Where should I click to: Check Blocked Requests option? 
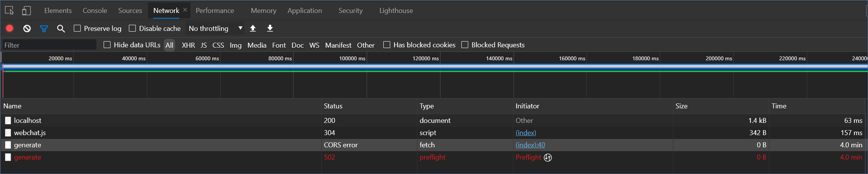coord(465,45)
